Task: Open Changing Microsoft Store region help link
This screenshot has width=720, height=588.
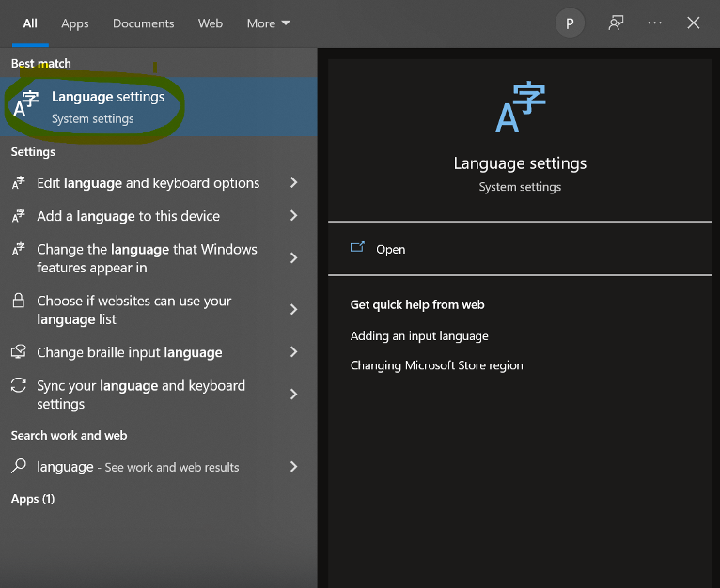Action: coord(437,365)
